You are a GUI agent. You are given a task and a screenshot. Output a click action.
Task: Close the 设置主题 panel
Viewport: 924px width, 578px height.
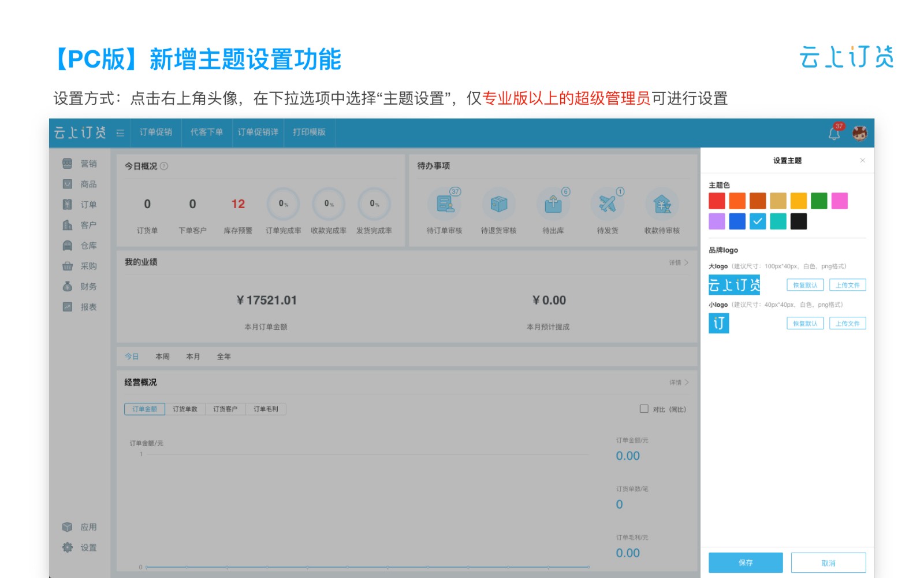pos(862,160)
